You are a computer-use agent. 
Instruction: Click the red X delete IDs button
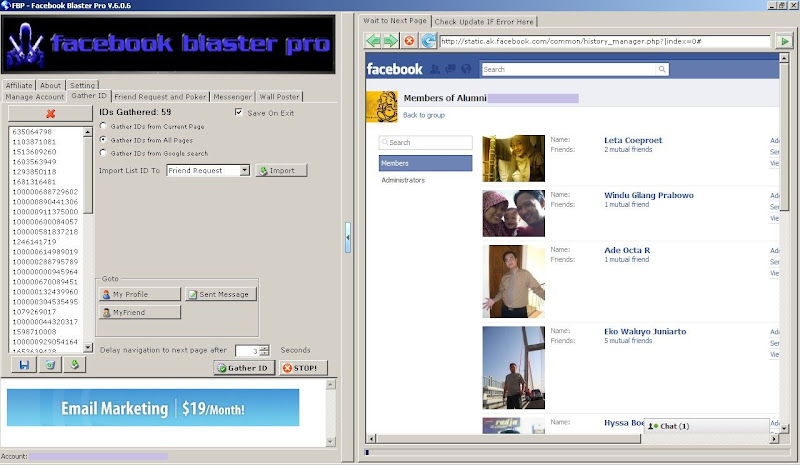pyautogui.click(x=50, y=113)
